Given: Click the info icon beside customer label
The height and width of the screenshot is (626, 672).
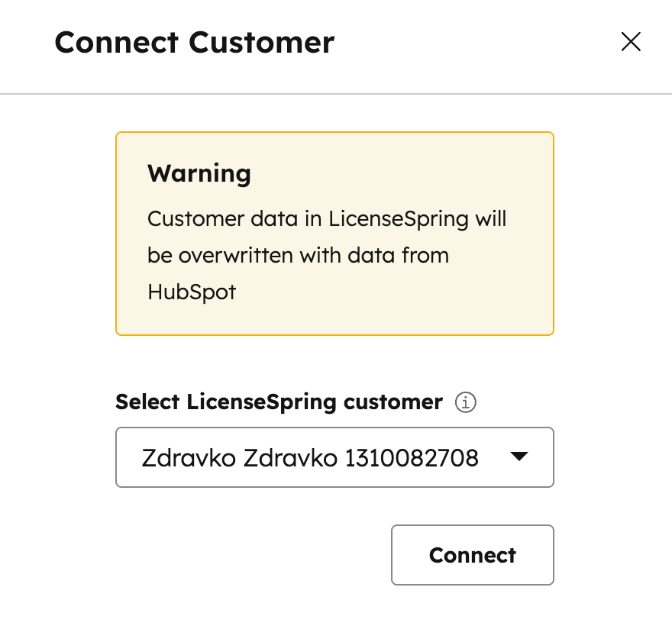Looking at the screenshot, I should 465,402.
